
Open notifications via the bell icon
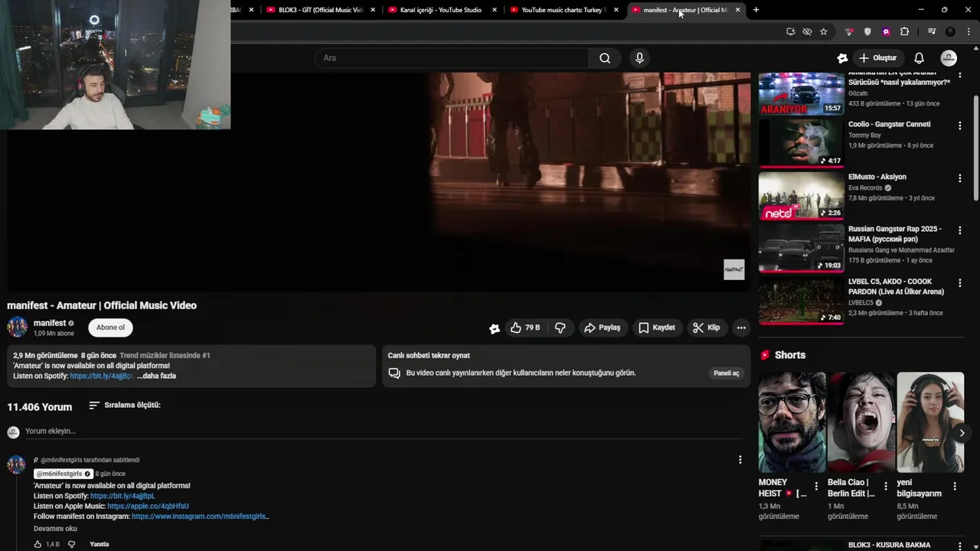[x=919, y=58]
